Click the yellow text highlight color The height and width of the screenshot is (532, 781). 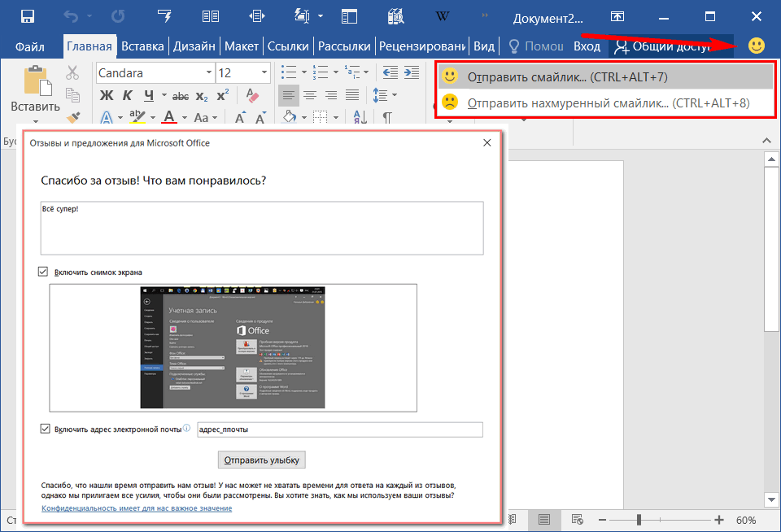pos(137,117)
